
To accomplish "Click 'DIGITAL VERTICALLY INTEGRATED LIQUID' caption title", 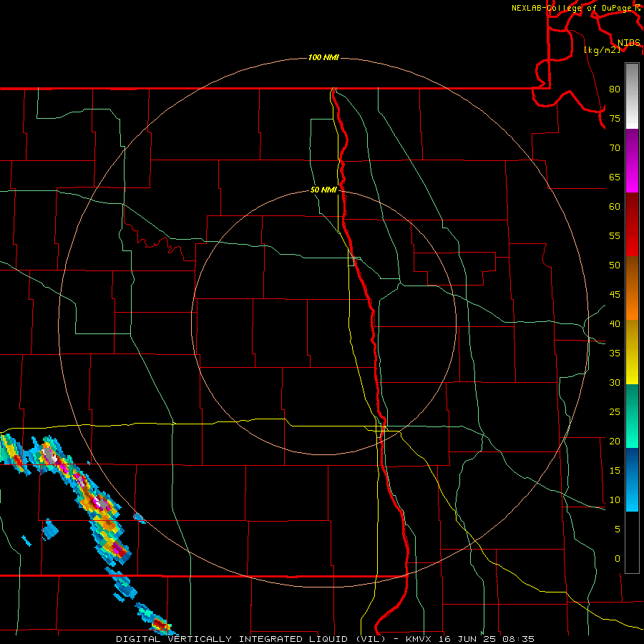I will (232, 639).
